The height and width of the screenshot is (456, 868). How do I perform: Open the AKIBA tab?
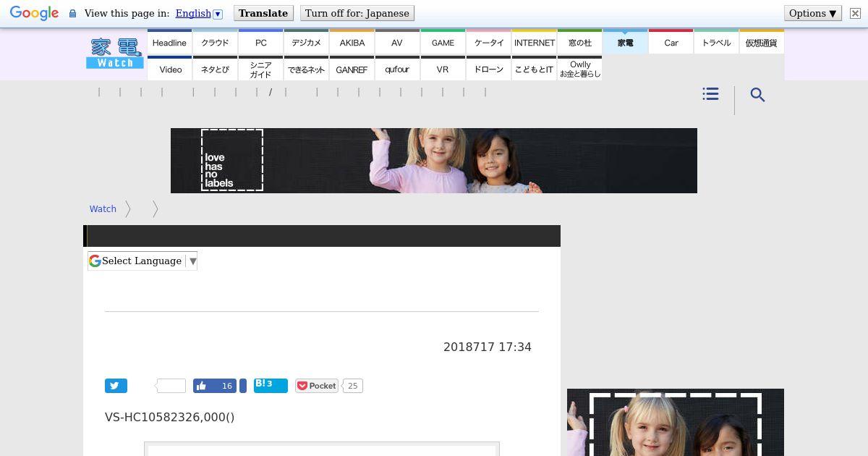(352, 42)
